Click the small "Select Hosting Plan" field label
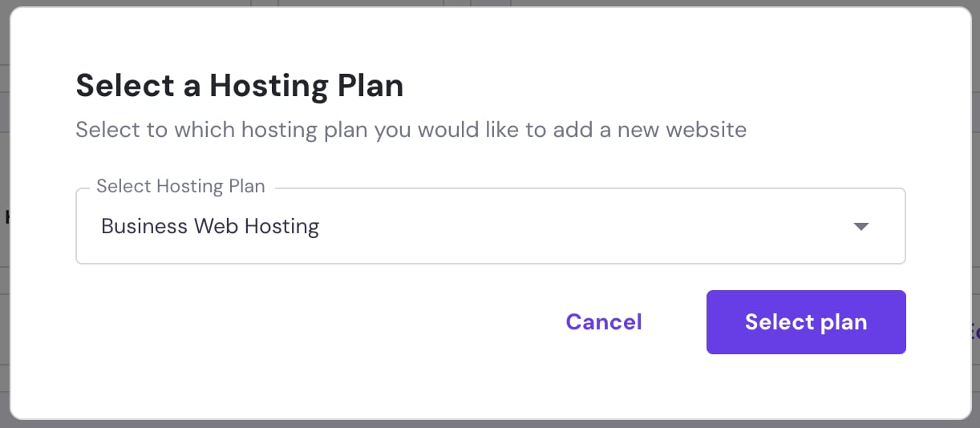The image size is (980, 428). tap(180, 187)
